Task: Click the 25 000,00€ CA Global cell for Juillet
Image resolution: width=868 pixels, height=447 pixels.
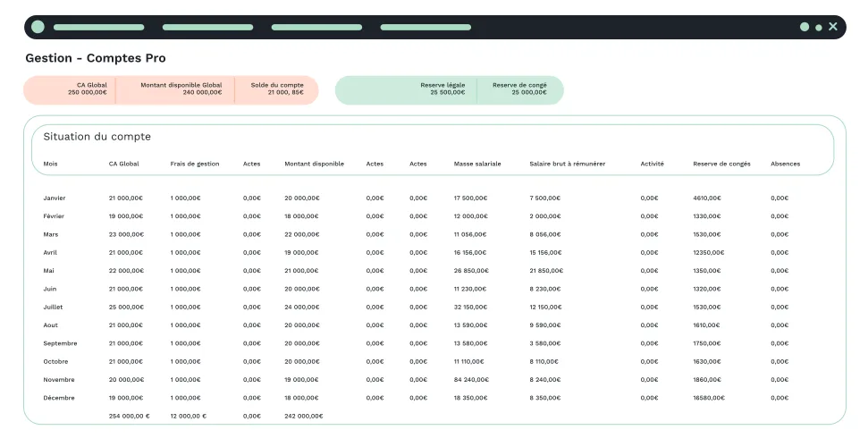Action: (x=126, y=308)
